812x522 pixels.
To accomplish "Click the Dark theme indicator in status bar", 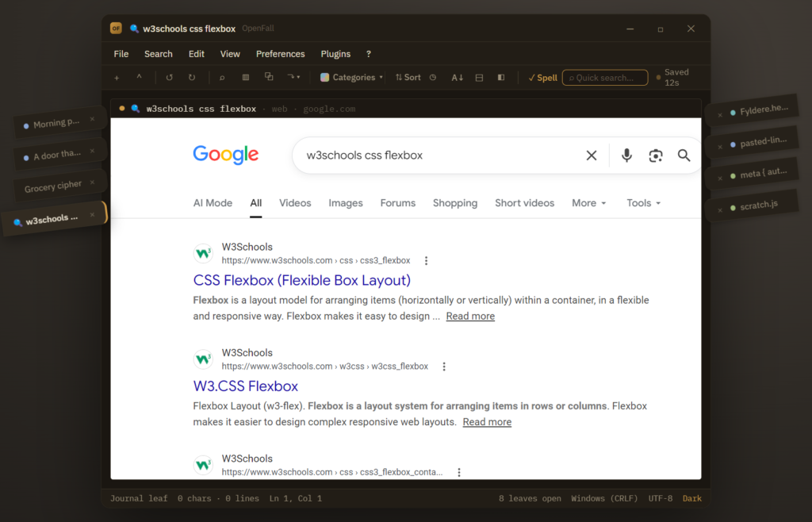I will [x=691, y=498].
